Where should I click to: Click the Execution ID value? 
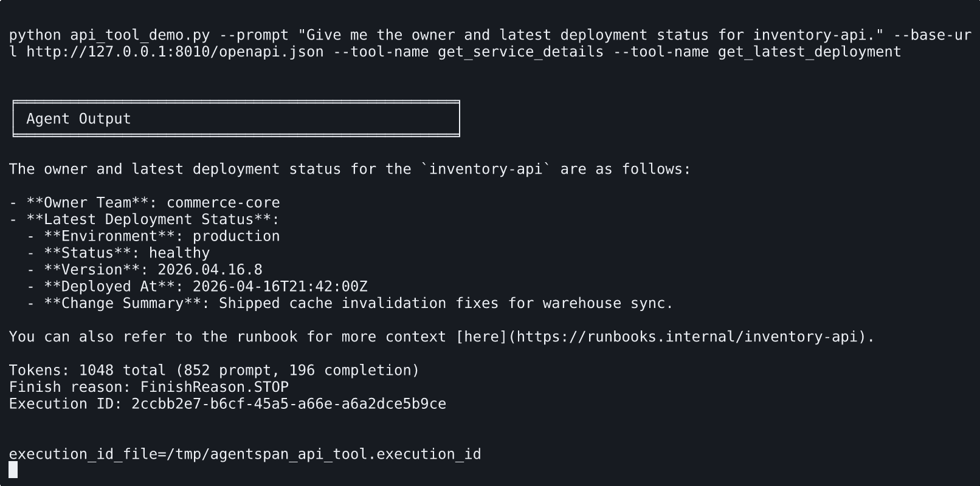tap(289, 404)
